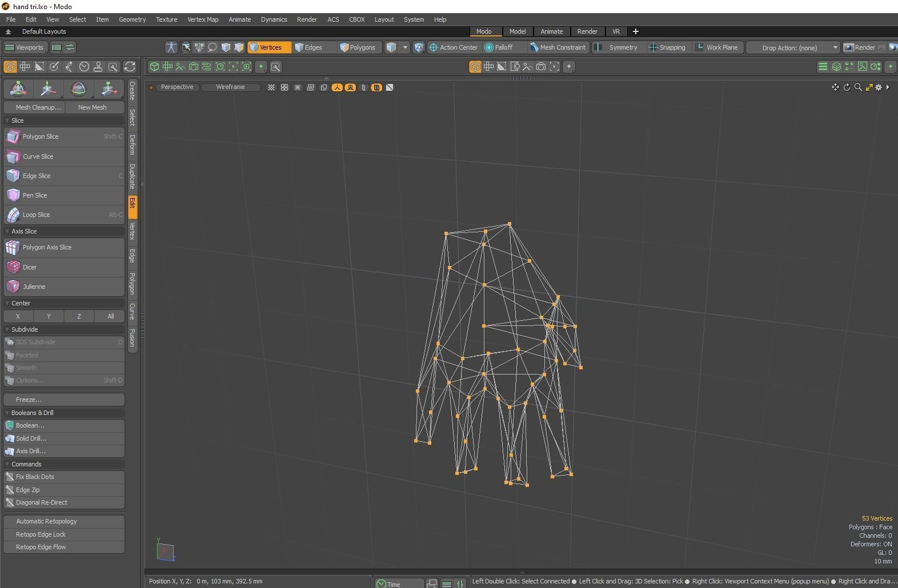898x588 pixels.
Task: Click the Center X axis button
Action: 18,316
